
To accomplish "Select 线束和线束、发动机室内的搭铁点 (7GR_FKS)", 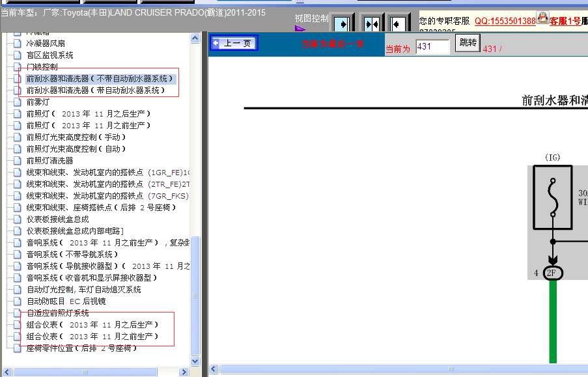I will 107,196.
